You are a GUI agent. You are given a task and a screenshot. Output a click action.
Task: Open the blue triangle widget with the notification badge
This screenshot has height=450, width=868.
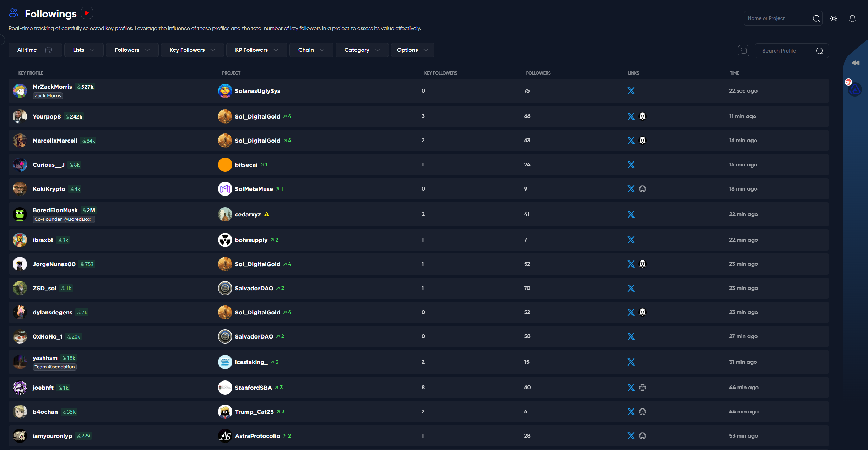pos(854,89)
